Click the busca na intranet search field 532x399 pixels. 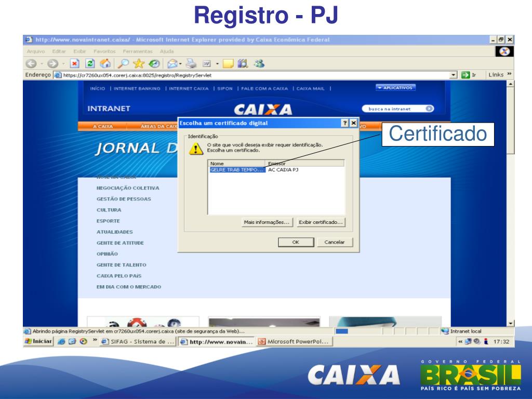point(394,109)
